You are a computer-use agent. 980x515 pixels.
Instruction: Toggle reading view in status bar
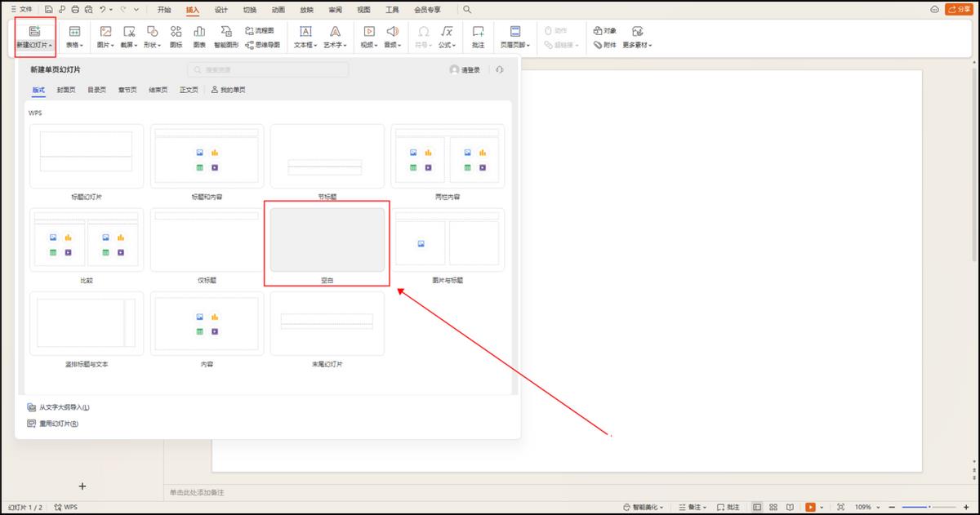point(790,507)
